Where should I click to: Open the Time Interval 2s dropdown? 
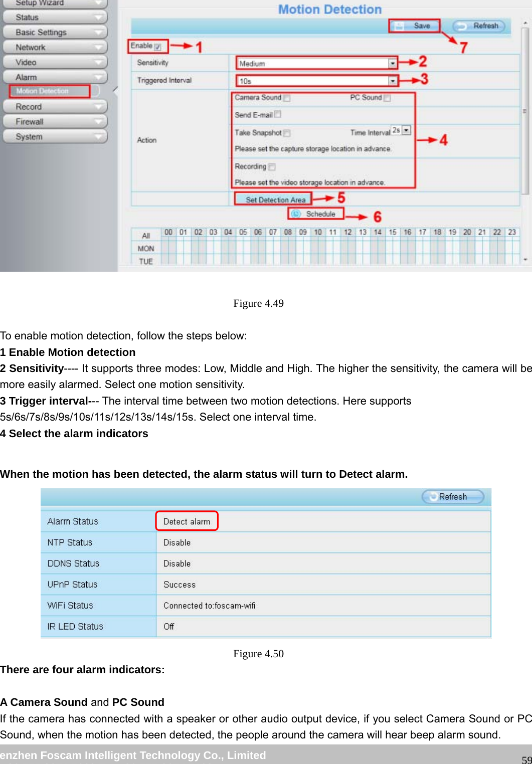(x=401, y=130)
